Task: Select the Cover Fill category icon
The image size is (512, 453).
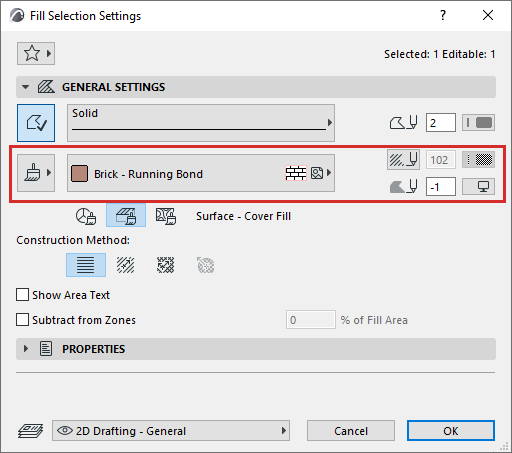Action: point(126,216)
